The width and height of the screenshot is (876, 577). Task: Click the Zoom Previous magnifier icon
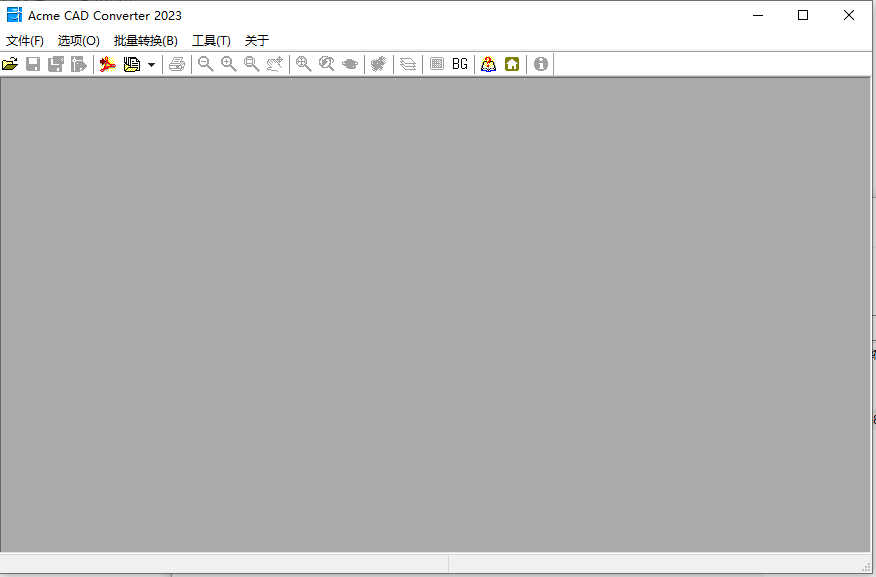pos(327,64)
